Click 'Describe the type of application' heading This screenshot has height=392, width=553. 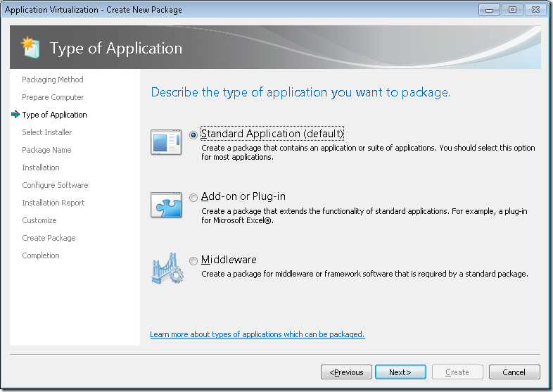pos(300,92)
